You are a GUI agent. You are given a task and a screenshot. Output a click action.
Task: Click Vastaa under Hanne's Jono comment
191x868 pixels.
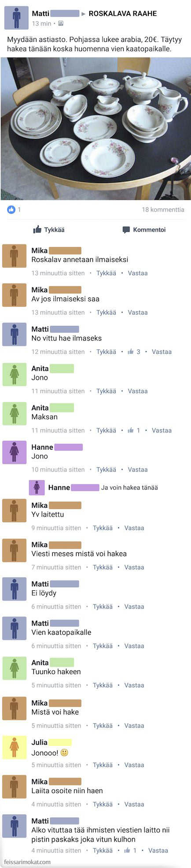[x=138, y=469]
